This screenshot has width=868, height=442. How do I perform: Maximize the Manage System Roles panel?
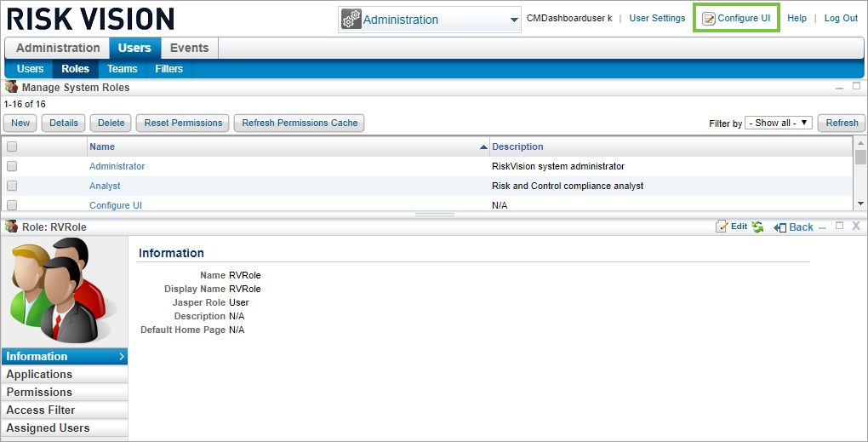856,86
